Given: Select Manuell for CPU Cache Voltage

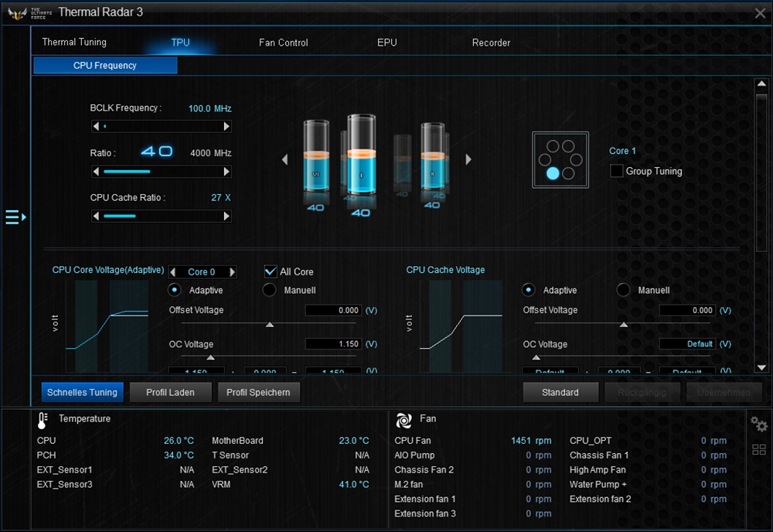Looking at the screenshot, I should (x=623, y=290).
